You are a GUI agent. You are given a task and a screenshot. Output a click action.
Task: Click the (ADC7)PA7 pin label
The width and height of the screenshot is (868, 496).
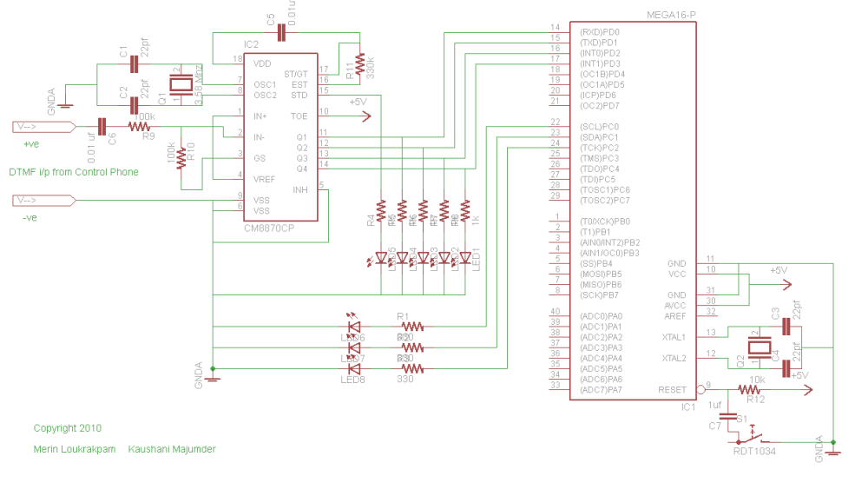(x=602, y=390)
